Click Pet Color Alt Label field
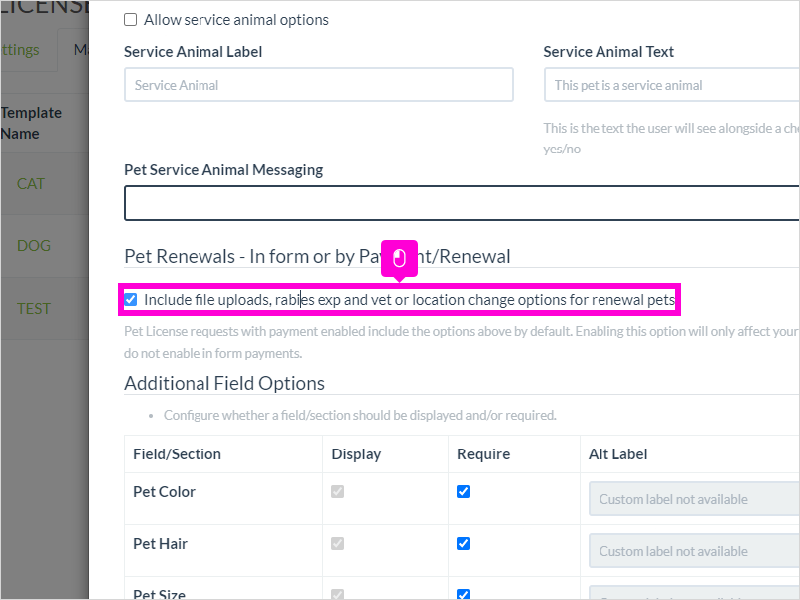800x600 pixels. [x=694, y=499]
